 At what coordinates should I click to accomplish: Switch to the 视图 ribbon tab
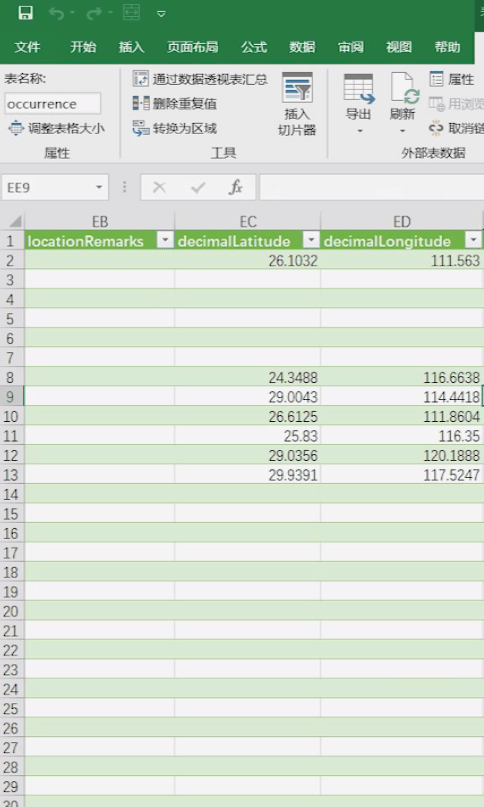click(x=399, y=47)
